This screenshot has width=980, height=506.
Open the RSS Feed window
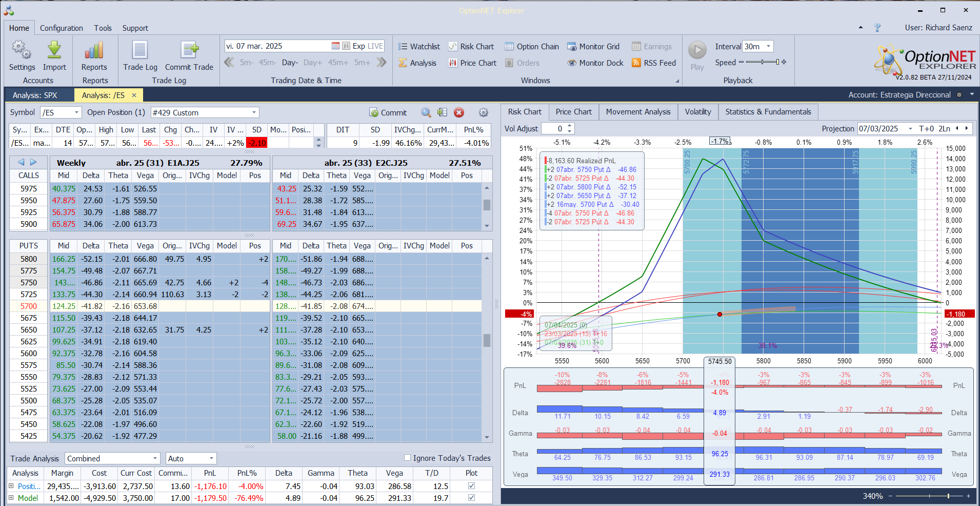point(654,63)
